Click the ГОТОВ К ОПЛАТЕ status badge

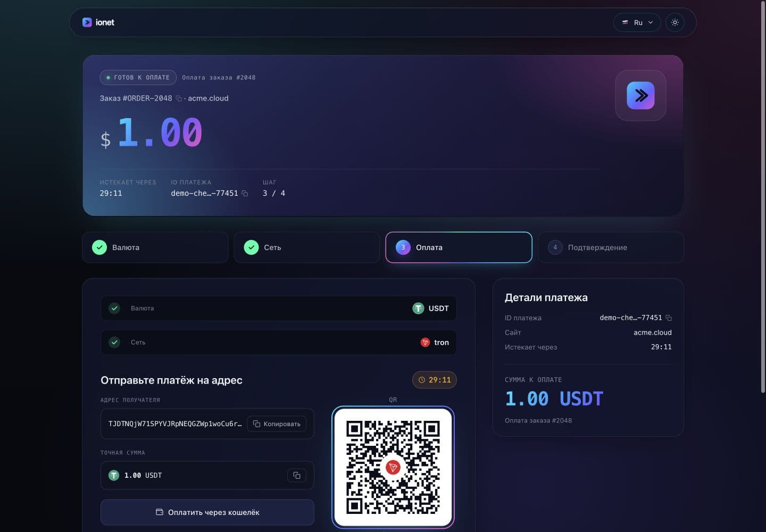pos(138,77)
